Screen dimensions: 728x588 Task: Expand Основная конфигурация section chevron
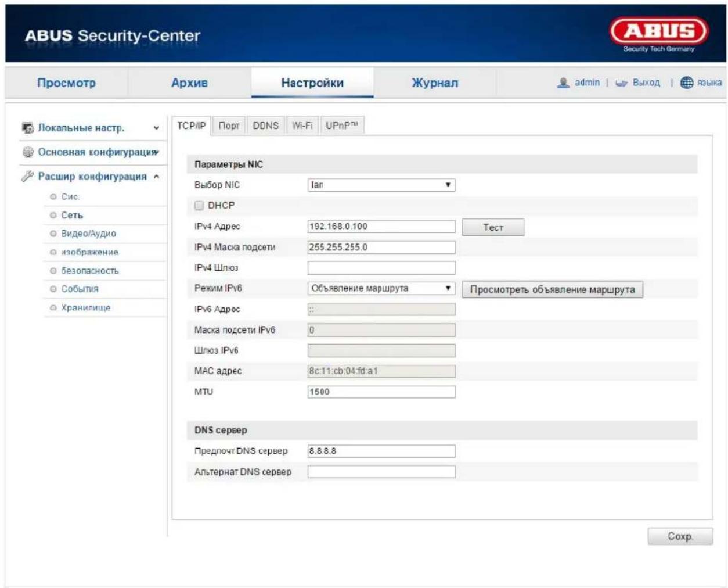click(x=157, y=152)
